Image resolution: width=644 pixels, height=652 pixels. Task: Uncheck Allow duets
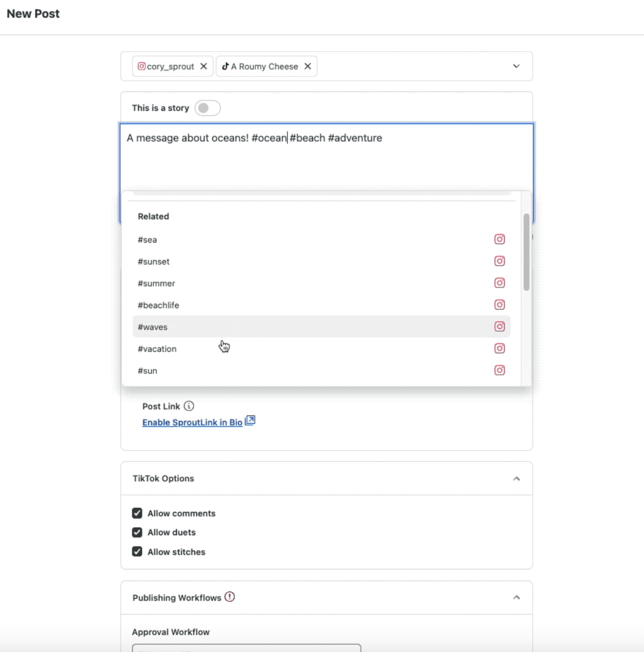[x=137, y=532]
